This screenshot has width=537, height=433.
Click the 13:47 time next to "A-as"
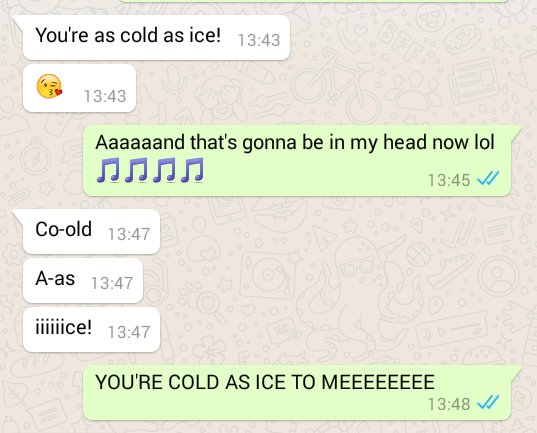112,283
